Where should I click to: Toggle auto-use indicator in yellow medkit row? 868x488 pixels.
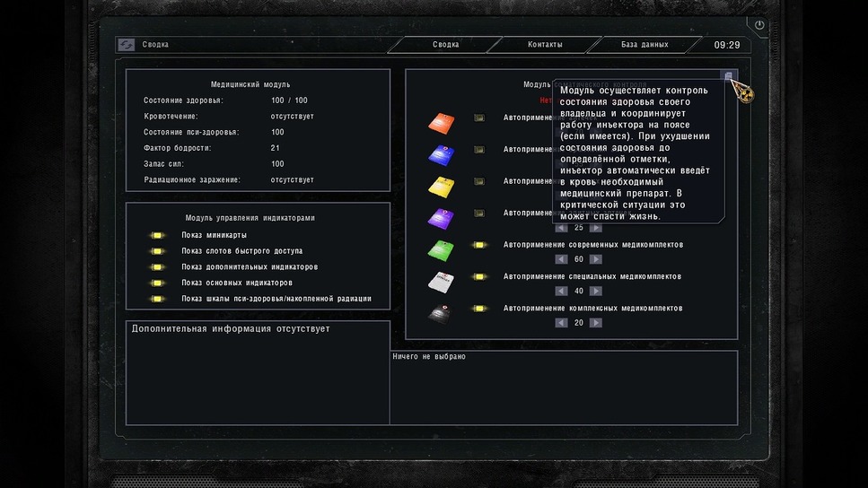tap(478, 181)
